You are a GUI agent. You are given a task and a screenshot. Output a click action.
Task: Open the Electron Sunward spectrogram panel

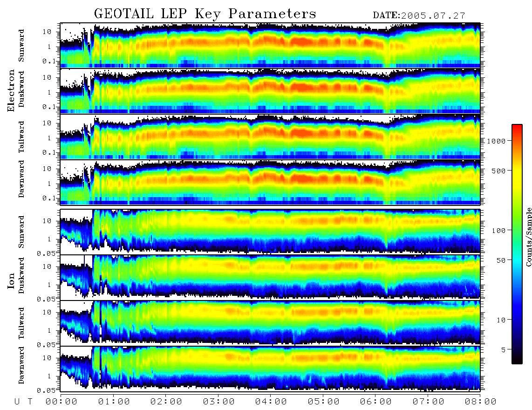click(x=270, y=45)
